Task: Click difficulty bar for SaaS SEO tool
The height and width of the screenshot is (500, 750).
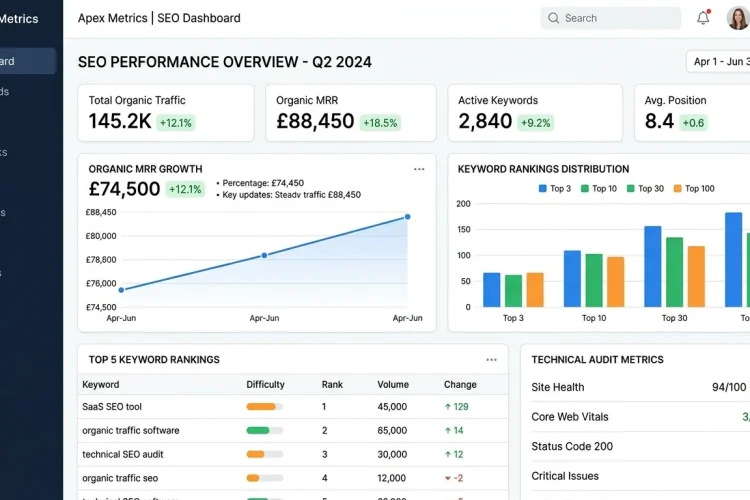Action: tap(265, 407)
